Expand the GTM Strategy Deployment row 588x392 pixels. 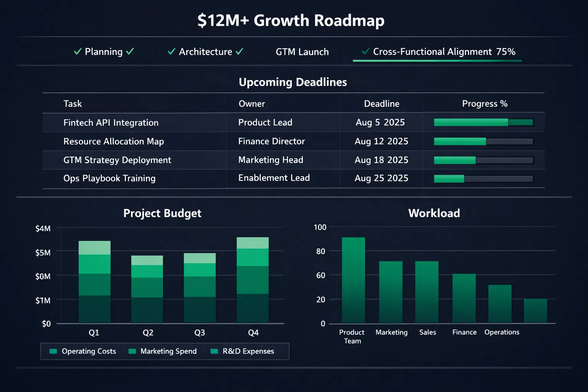118,160
